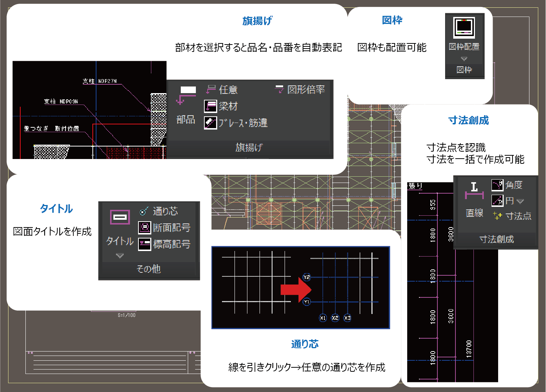Activate the 寸法点 tool
This screenshot has width=546, height=392.
[x=512, y=216]
